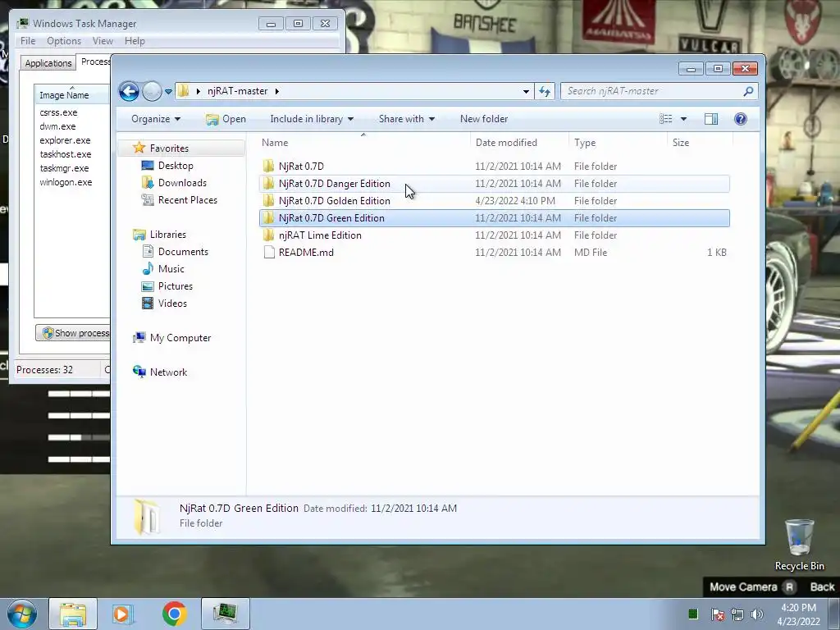
Task: Select My Computer in navigation pane
Action: click(x=172, y=337)
